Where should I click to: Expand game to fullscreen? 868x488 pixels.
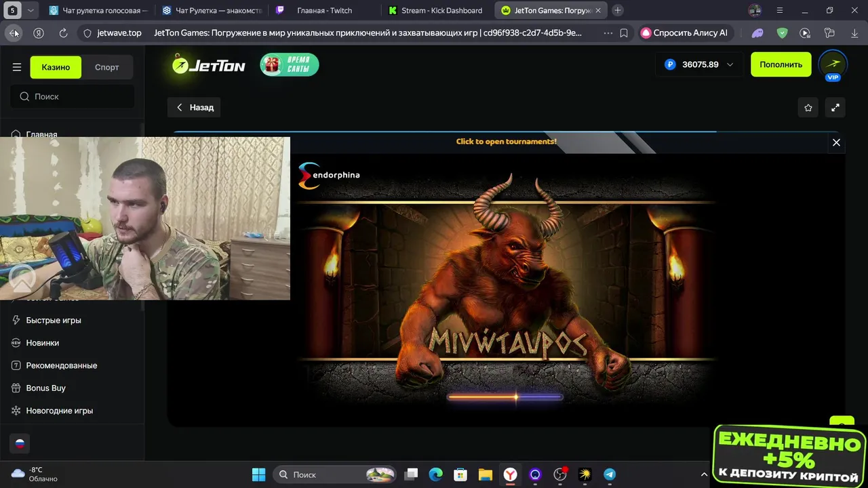[835, 107]
